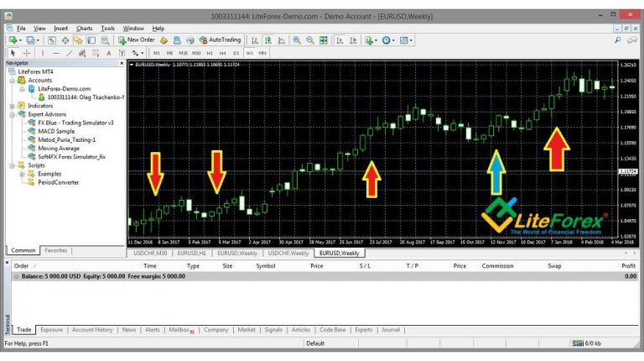Expand the Indicators tree node

(x=12, y=105)
